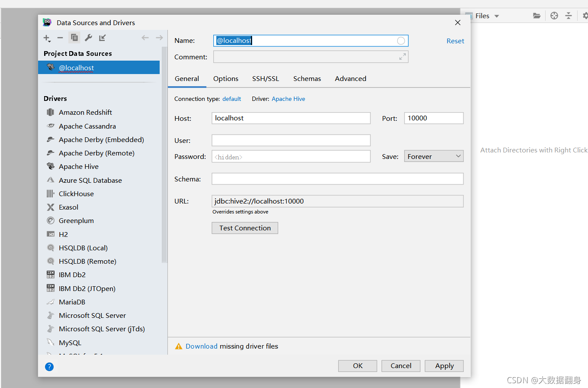
Task: Remove data source with minus icon
Action: pos(60,38)
